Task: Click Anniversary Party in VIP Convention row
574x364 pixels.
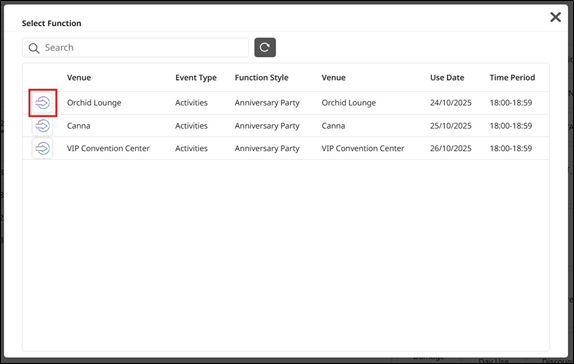Action: (267, 148)
